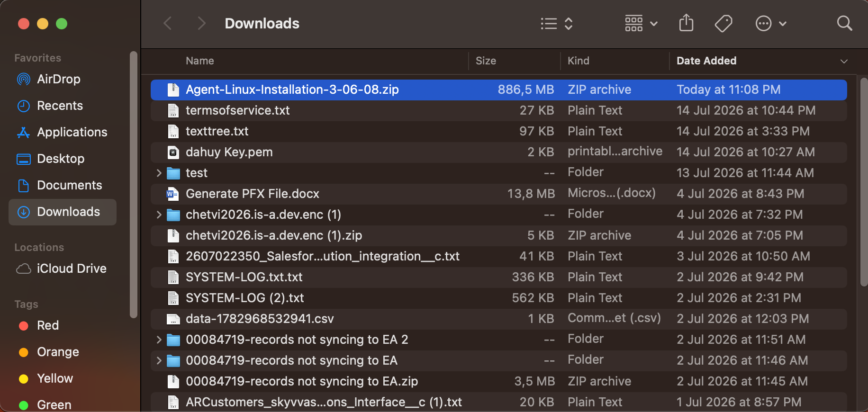The width and height of the screenshot is (868, 412).
Task: Sort by the Size column header
Action: (x=515, y=61)
